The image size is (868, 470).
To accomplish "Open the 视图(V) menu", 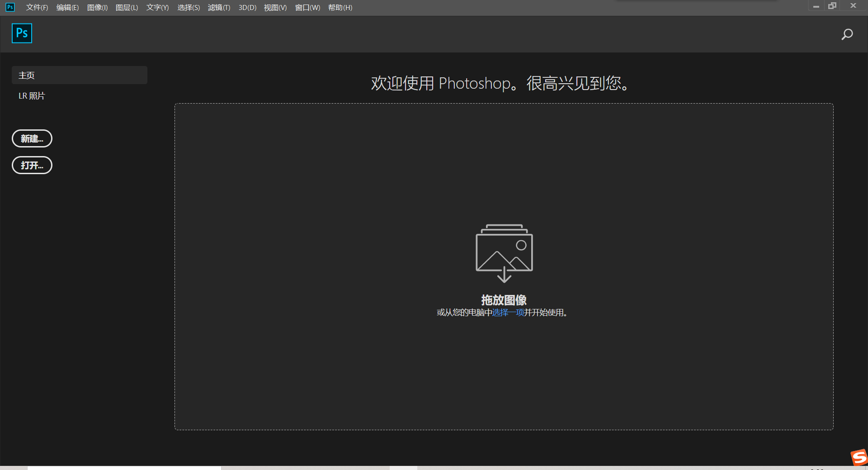I will tap(275, 7).
